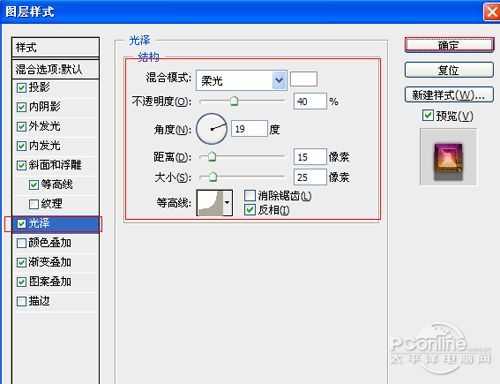Toggle the 斜面和浮雕 bevel checkbox
This screenshot has height=384, width=500.
coord(21,165)
